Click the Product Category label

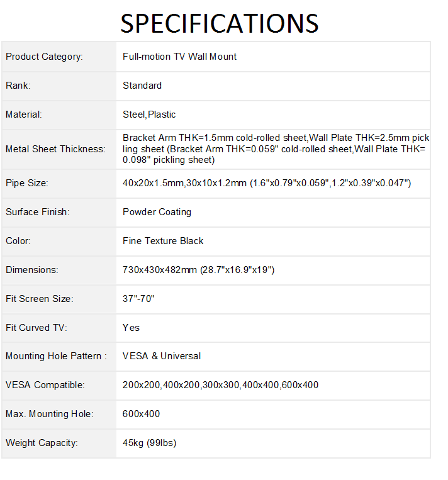point(44,57)
